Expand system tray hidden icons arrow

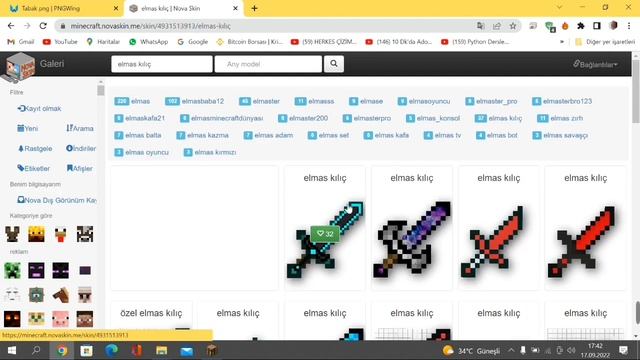pos(511,350)
